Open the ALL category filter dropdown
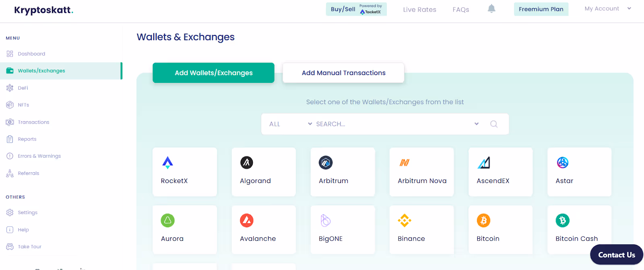Screen dimensions: 644x270 click(290, 124)
